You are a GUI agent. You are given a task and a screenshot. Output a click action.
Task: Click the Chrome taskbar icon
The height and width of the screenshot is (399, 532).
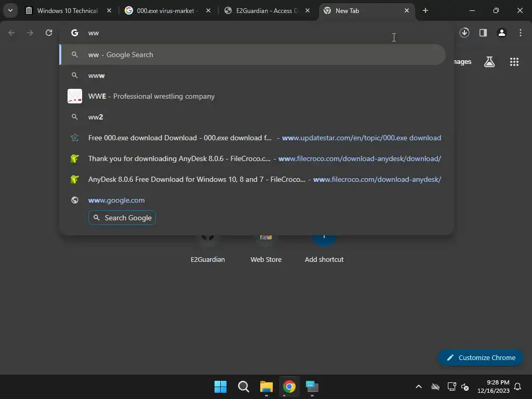pyautogui.click(x=289, y=387)
